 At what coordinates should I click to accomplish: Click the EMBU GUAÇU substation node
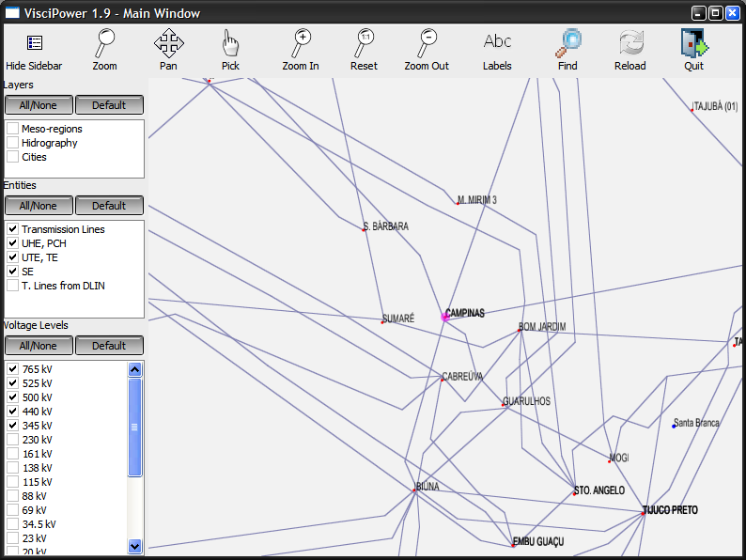click(x=513, y=545)
